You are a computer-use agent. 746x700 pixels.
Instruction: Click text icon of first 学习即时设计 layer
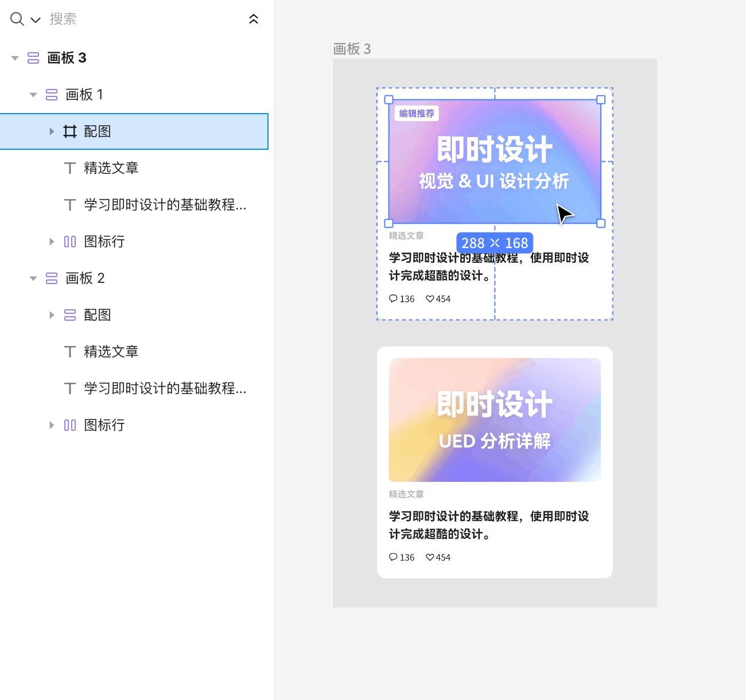coord(70,205)
